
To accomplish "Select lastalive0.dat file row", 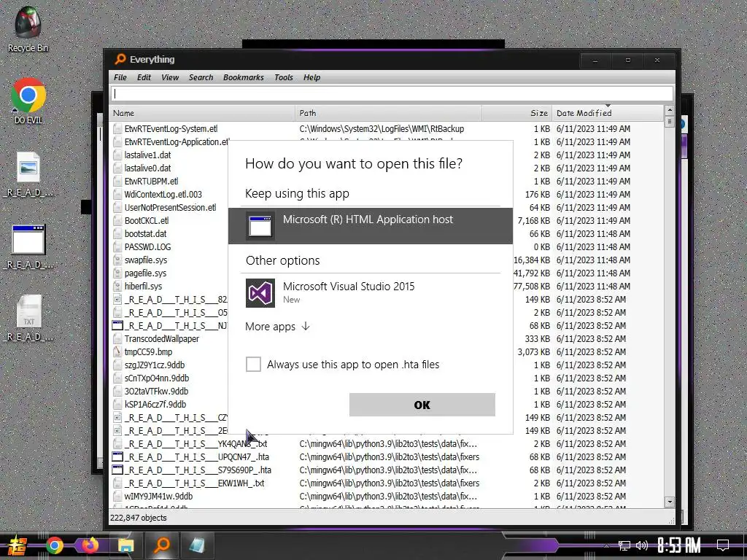I will tap(387, 168).
